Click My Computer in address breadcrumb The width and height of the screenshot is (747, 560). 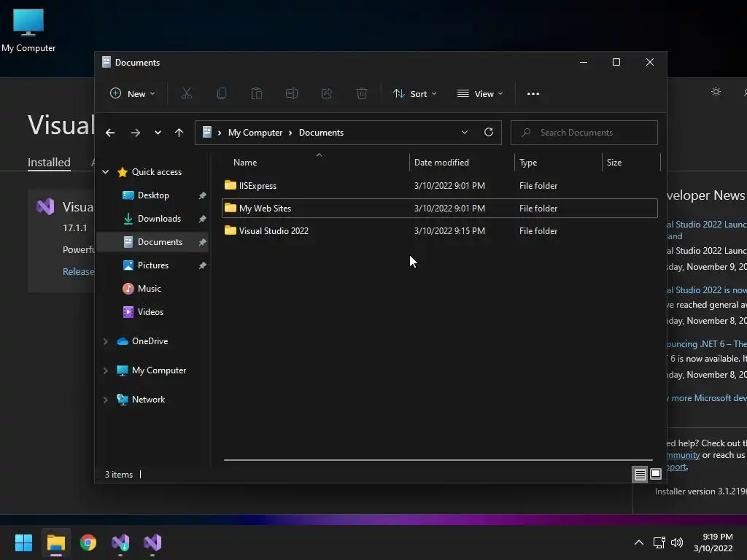click(255, 133)
